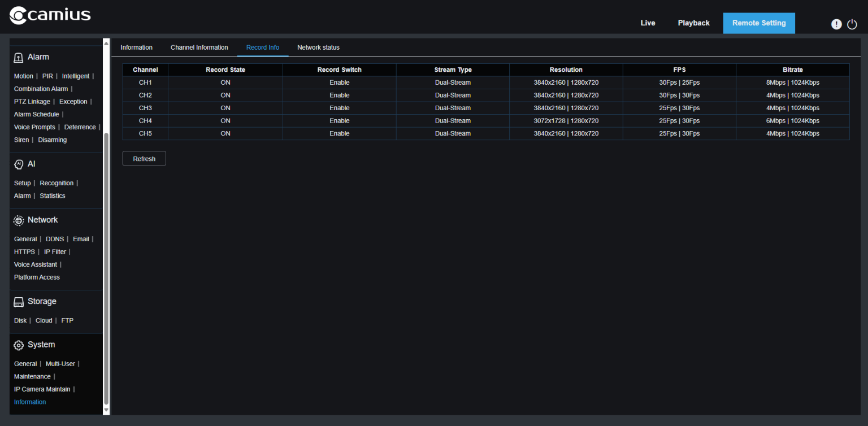
Task: Open Multi-User settings
Action: point(60,364)
